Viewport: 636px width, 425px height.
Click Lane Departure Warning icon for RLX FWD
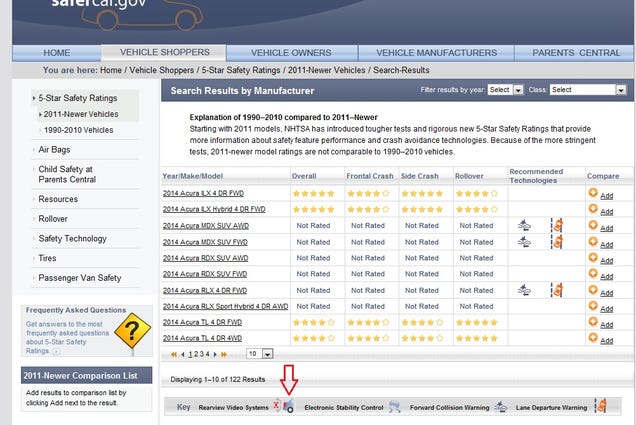tap(557, 290)
